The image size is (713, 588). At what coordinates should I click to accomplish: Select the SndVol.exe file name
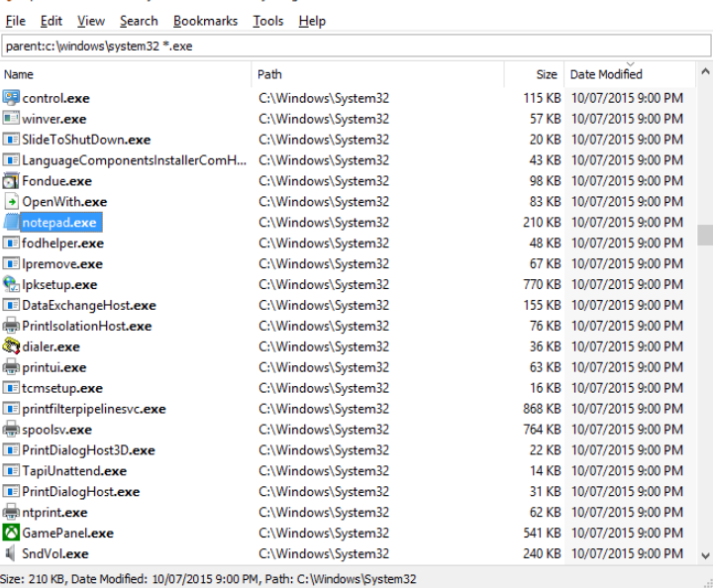(x=55, y=553)
